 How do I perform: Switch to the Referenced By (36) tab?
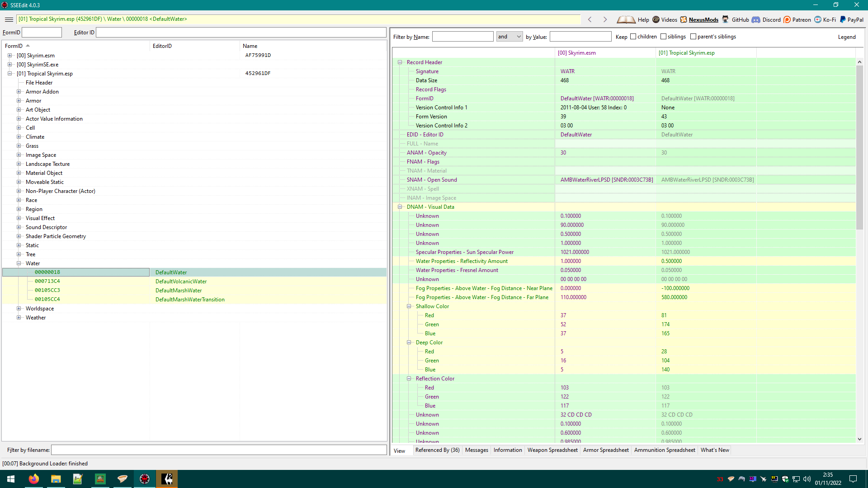coord(437,450)
